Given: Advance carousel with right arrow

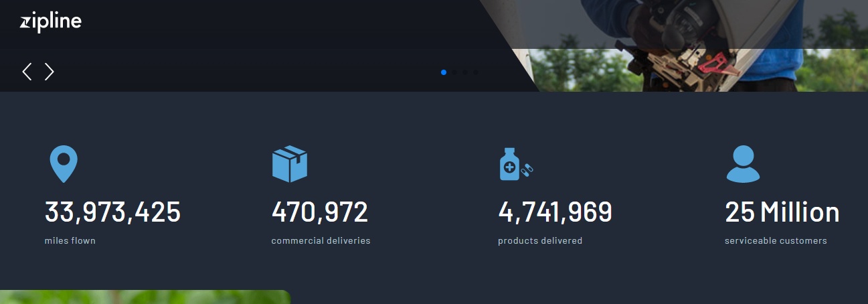Looking at the screenshot, I should (x=50, y=72).
